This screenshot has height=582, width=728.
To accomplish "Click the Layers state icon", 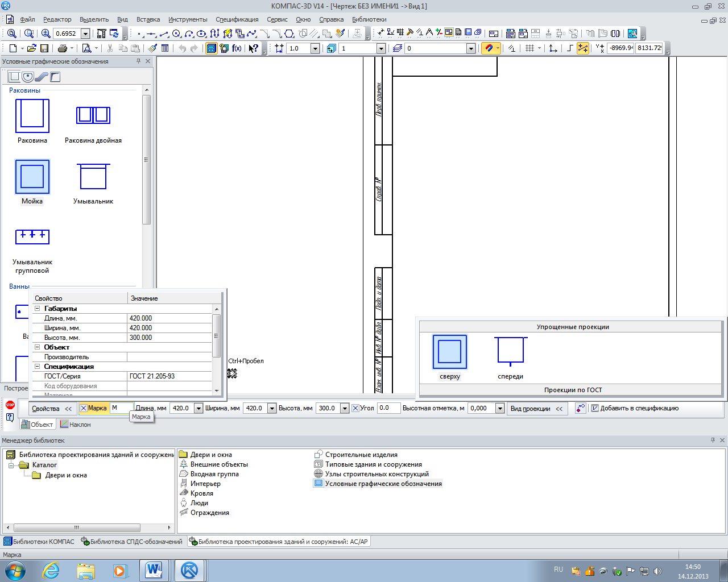I will pyautogui.click(x=397, y=48).
